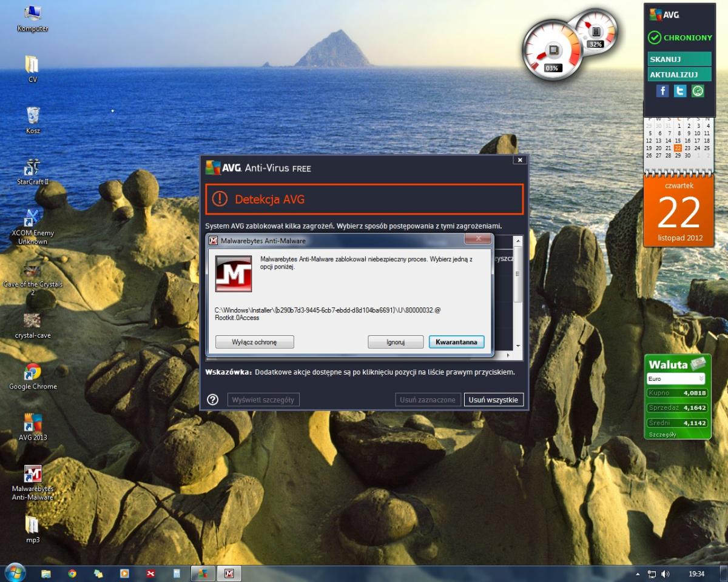This screenshot has height=582, width=728.
Task: Click Wyłącz ochronę button
Action: click(254, 342)
